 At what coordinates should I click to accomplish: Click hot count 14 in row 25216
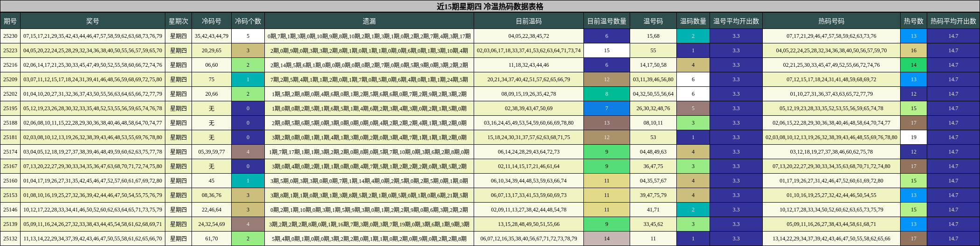click(914, 65)
